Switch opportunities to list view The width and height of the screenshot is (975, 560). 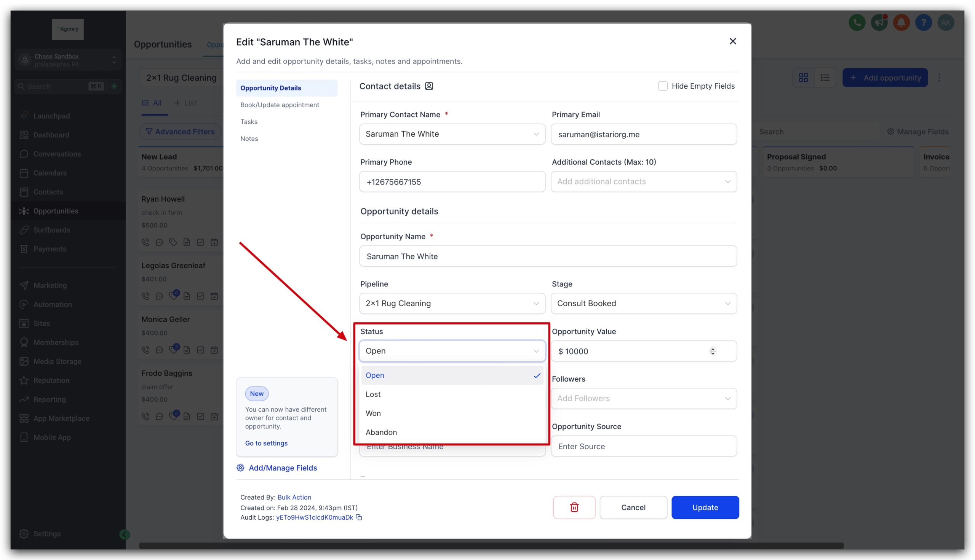[x=825, y=77]
